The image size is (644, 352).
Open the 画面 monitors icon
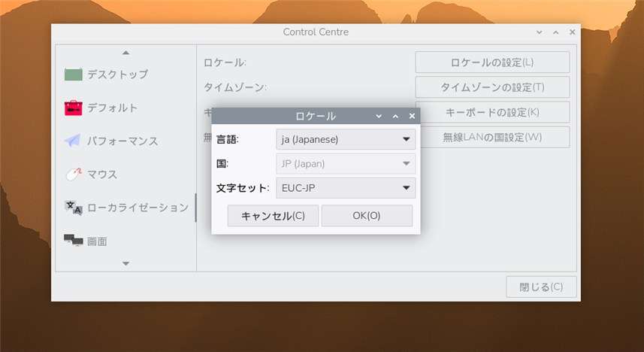point(74,241)
